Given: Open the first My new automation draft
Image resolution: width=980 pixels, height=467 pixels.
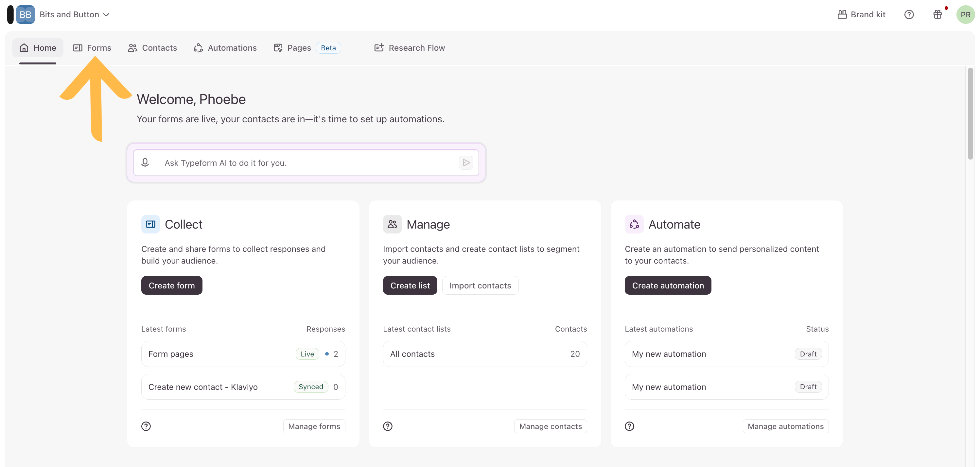Looking at the screenshot, I should 726,354.
